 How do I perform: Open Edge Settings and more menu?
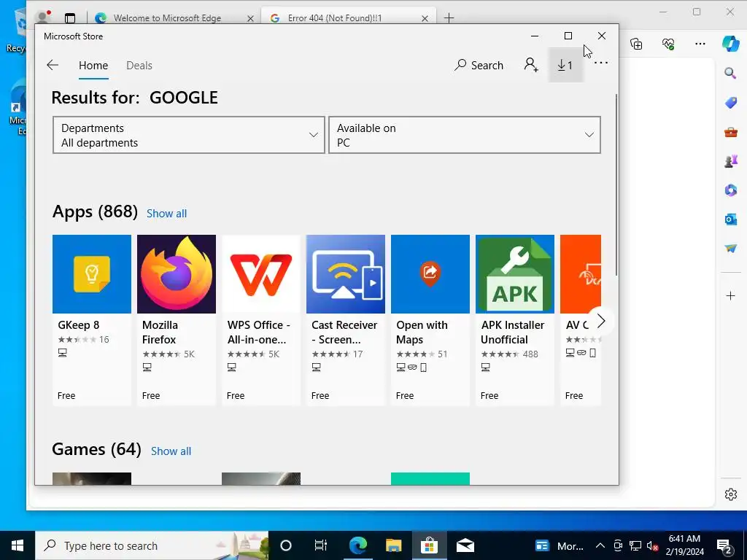[x=700, y=44]
